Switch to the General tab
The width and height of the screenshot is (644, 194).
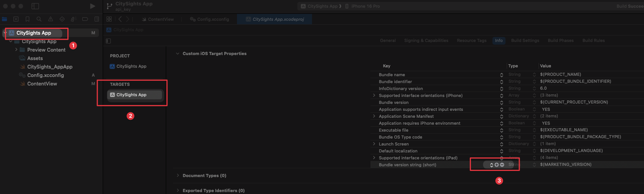(x=388, y=40)
